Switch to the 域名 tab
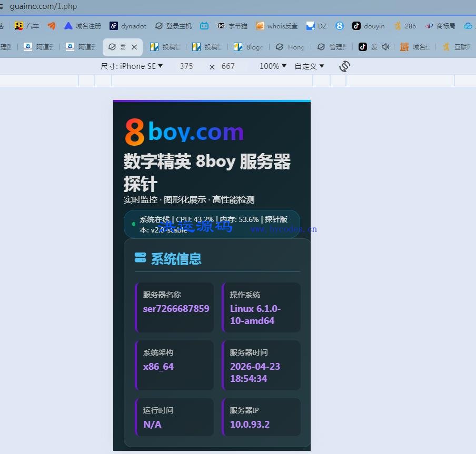 415,47
